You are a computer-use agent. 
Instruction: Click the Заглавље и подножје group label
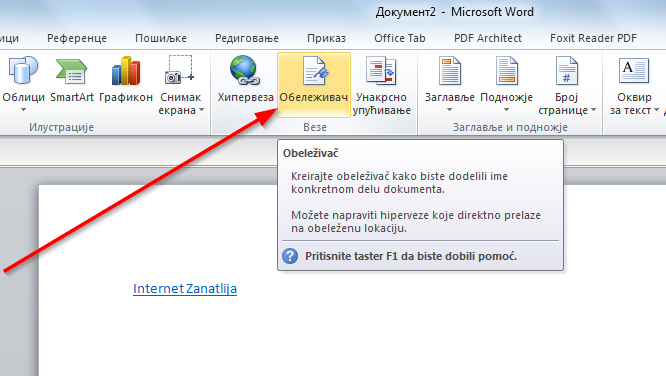tap(510, 127)
